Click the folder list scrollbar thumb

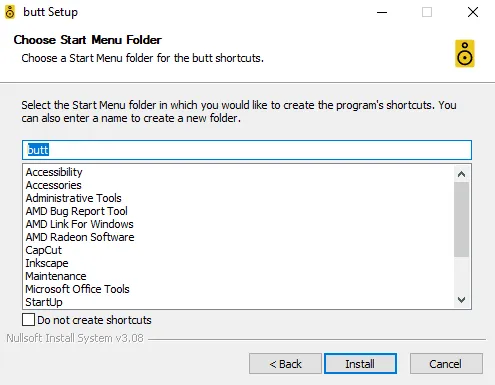click(461, 219)
